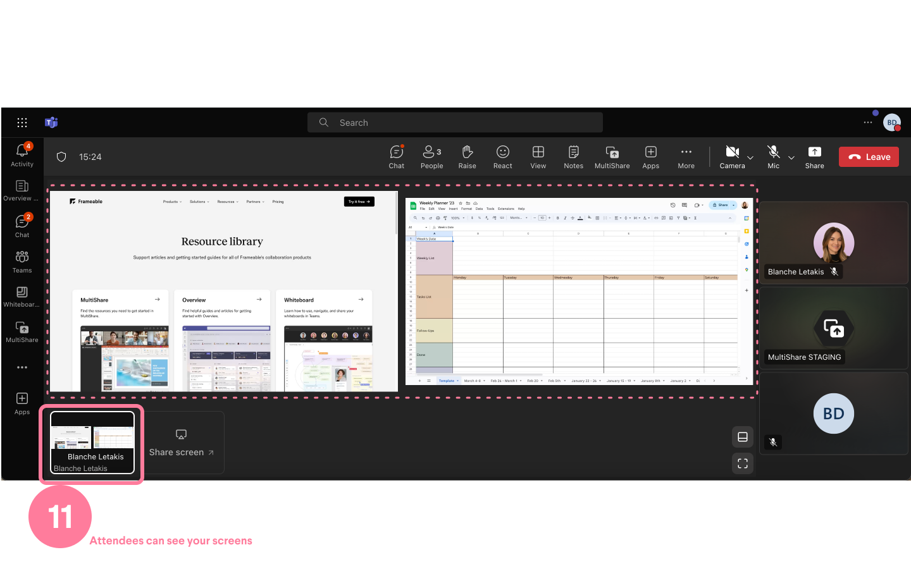The image size is (911, 588).
Task: Click the Share screen button
Action: tap(181, 443)
